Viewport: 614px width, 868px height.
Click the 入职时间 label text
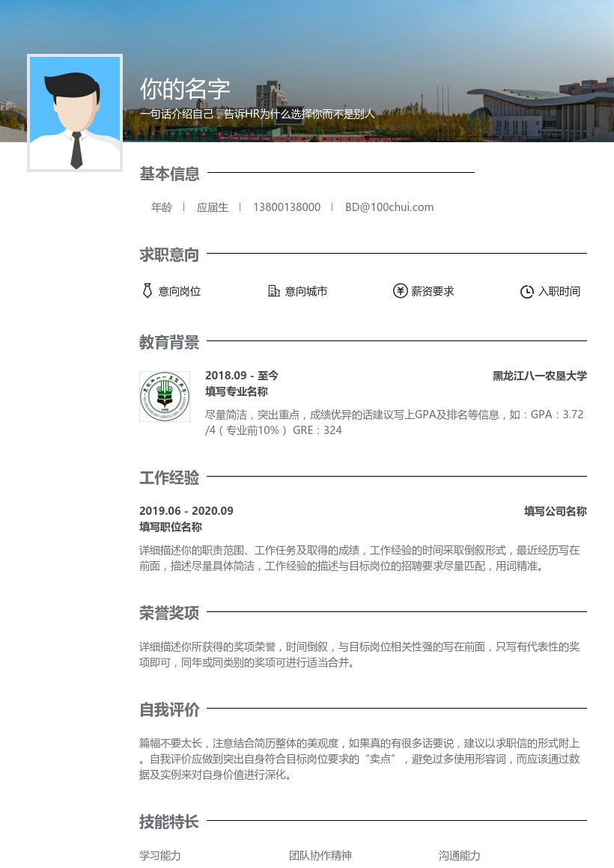(559, 292)
